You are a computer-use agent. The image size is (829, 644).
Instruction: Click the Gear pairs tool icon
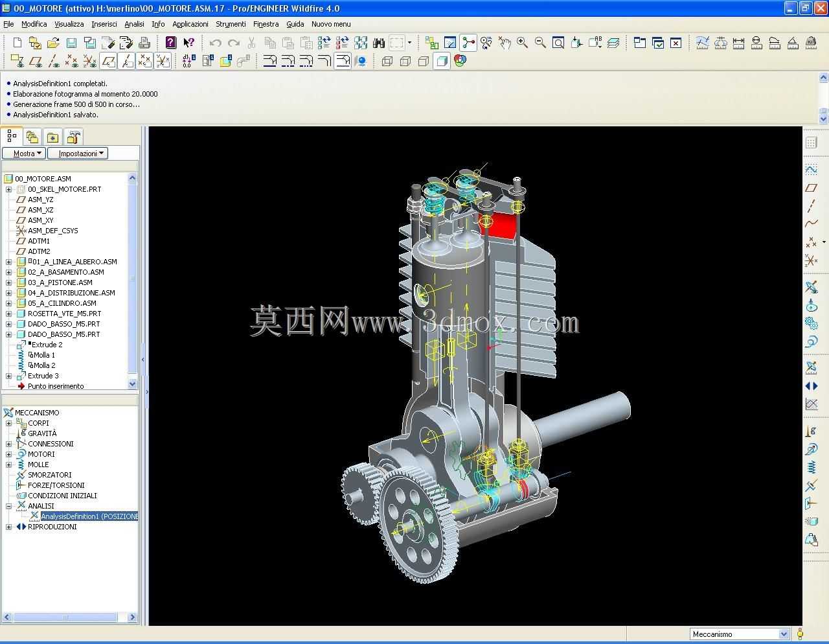[811, 323]
